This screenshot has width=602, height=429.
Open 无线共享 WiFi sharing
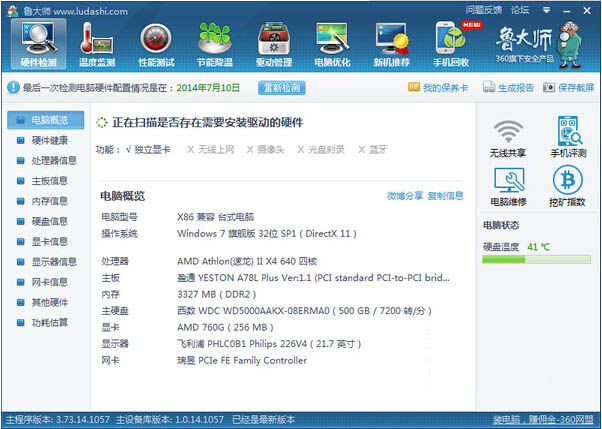(x=508, y=139)
